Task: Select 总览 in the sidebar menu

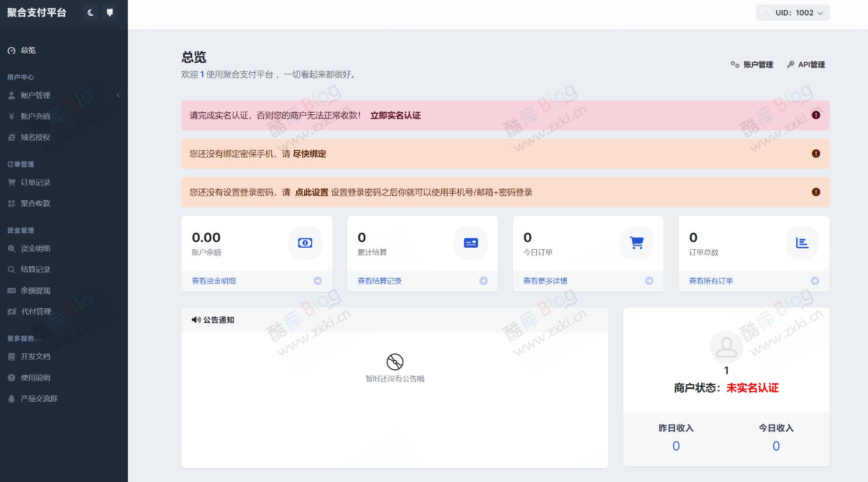Action: [28, 50]
